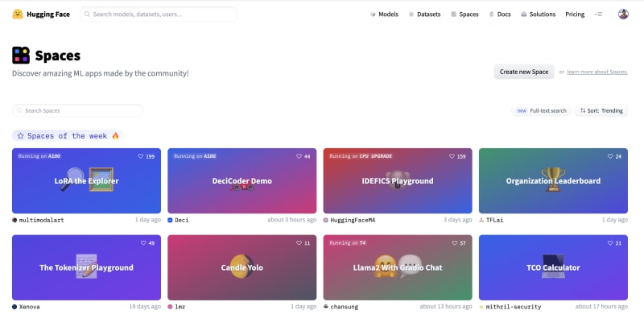
Task: Open the TCO Calculator space card
Action: coord(553,267)
